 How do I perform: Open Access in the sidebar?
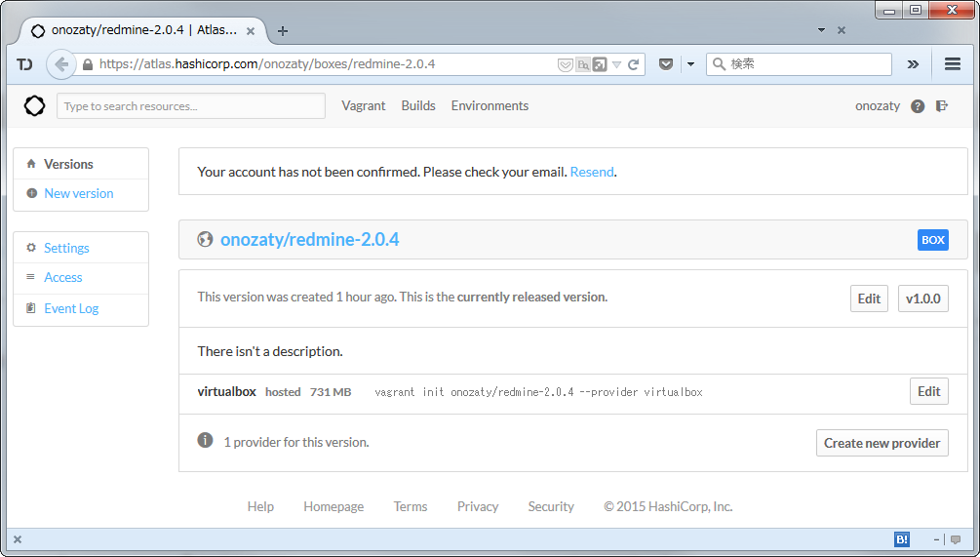pos(63,277)
